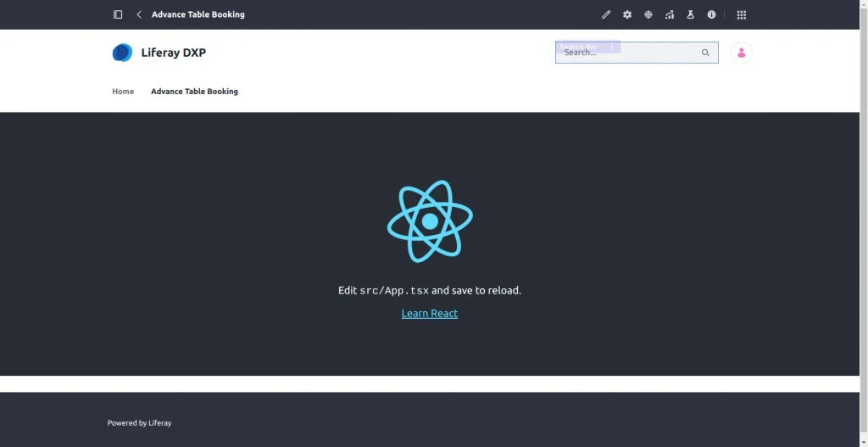Image resolution: width=868 pixels, height=447 pixels.
Task: Click the 'Advance Table Booking' header title
Action: (198, 14)
